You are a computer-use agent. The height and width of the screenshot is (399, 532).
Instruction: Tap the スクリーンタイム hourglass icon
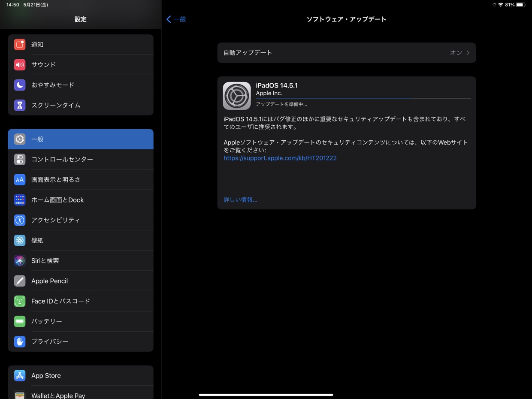point(20,105)
